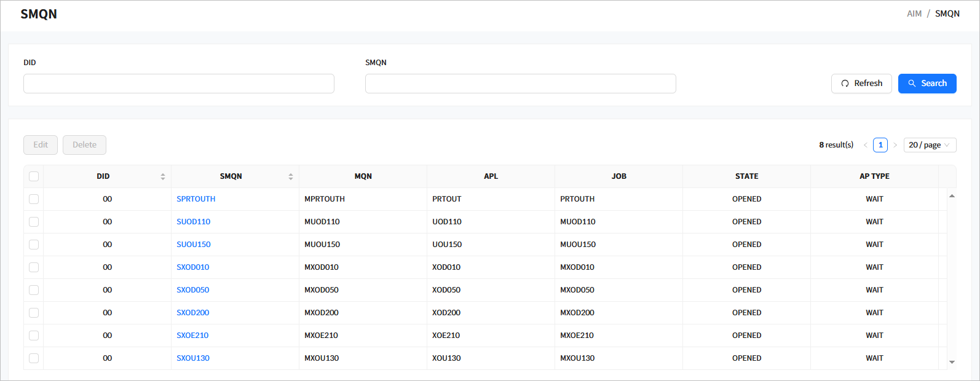Viewport: 980px width, 381px height.
Task: Focus the DID filter input field
Action: (179, 84)
